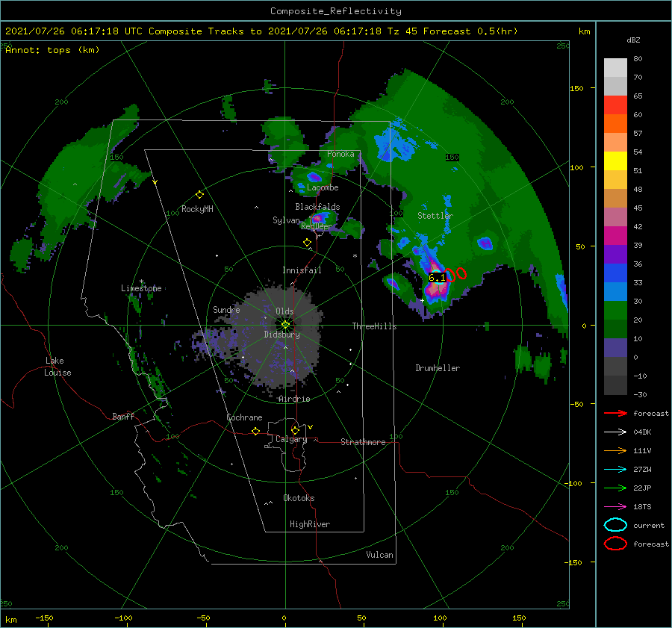Click the Calgary city label
The height and width of the screenshot is (628, 672).
click(x=291, y=439)
